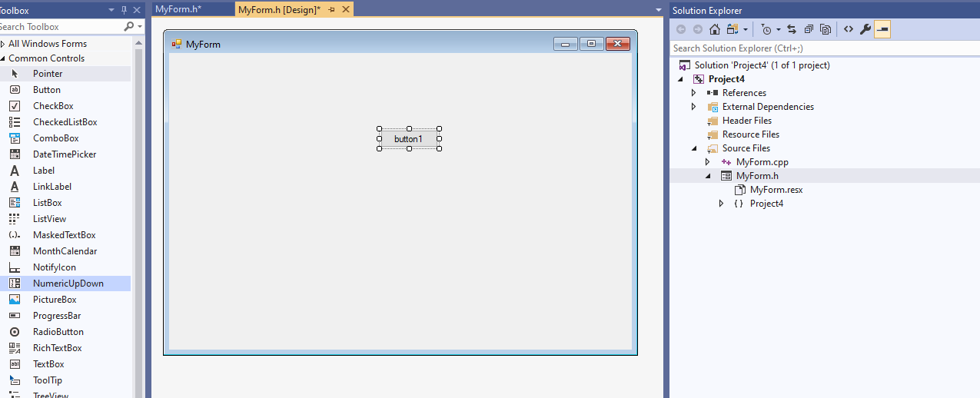Click the Show All Files icon
The height and width of the screenshot is (398, 980).
tap(826, 29)
